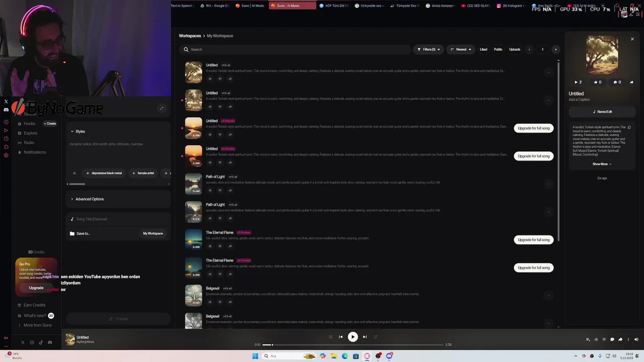Share the song from details panel
This screenshot has height=362, width=644.
point(631,82)
